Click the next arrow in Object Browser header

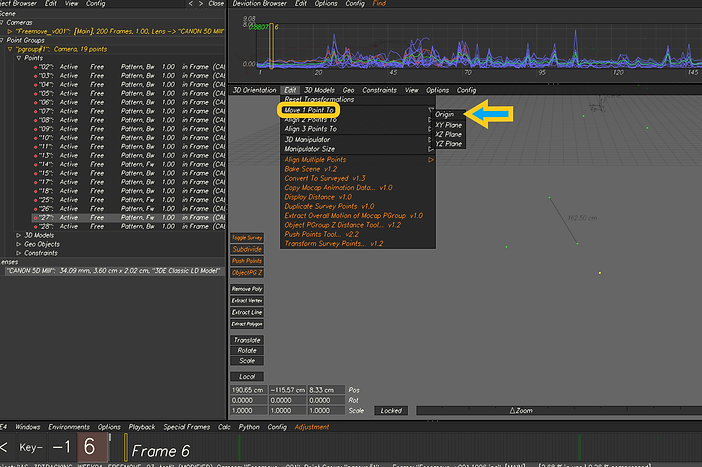coord(201,4)
